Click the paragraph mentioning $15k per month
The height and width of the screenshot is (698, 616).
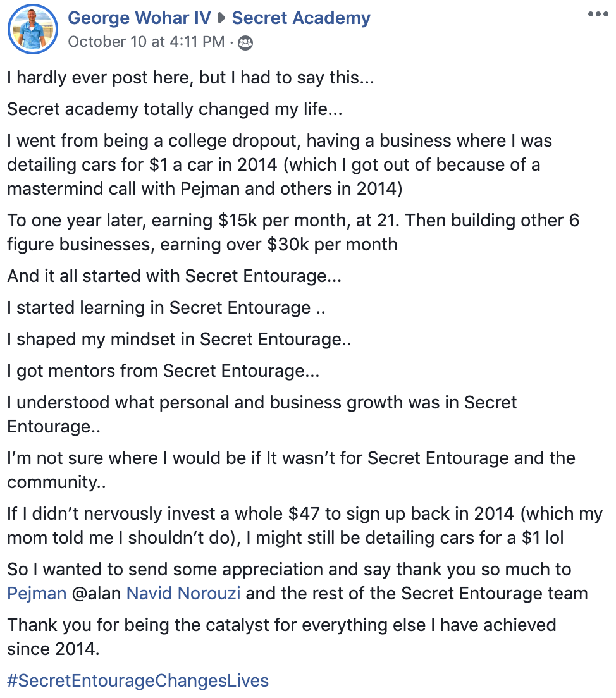(x=293, y=233)
